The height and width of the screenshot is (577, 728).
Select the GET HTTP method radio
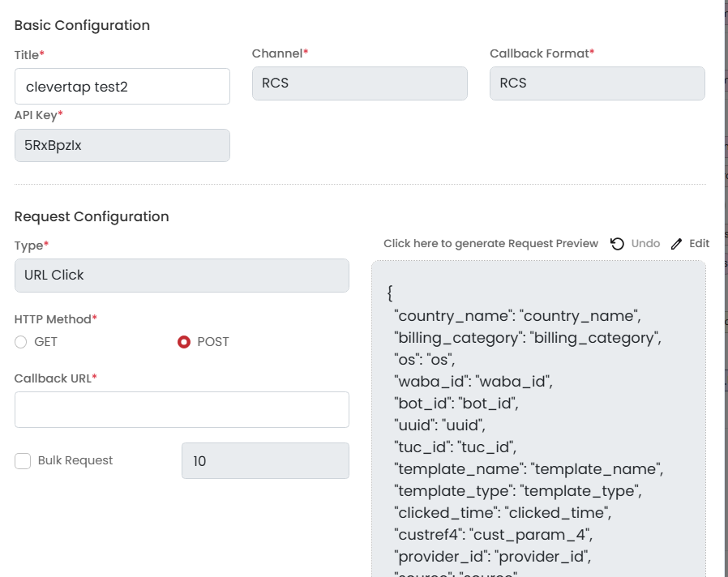(20, 342)
